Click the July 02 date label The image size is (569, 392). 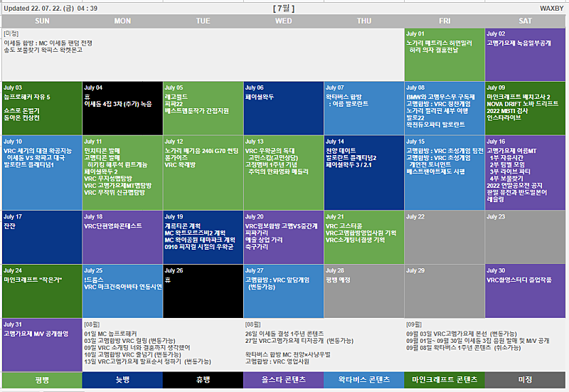pos(496,33)
